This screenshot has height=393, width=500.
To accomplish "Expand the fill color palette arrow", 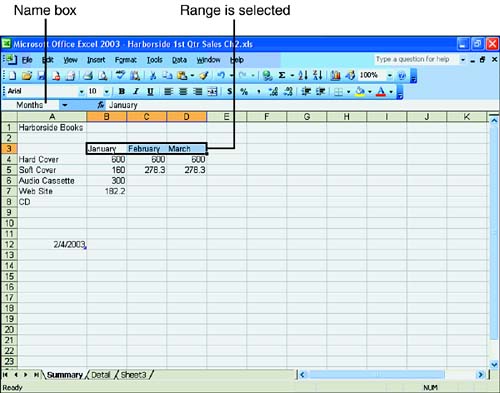I will point(370,92).
